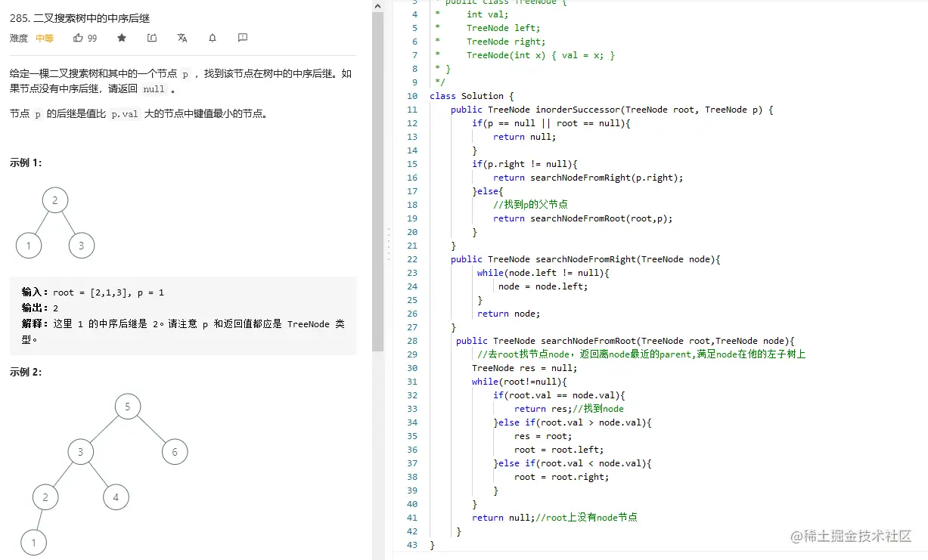Click the 示例 1: heading
This screenshot has height=560, width=928.
[x=26, y=163]
